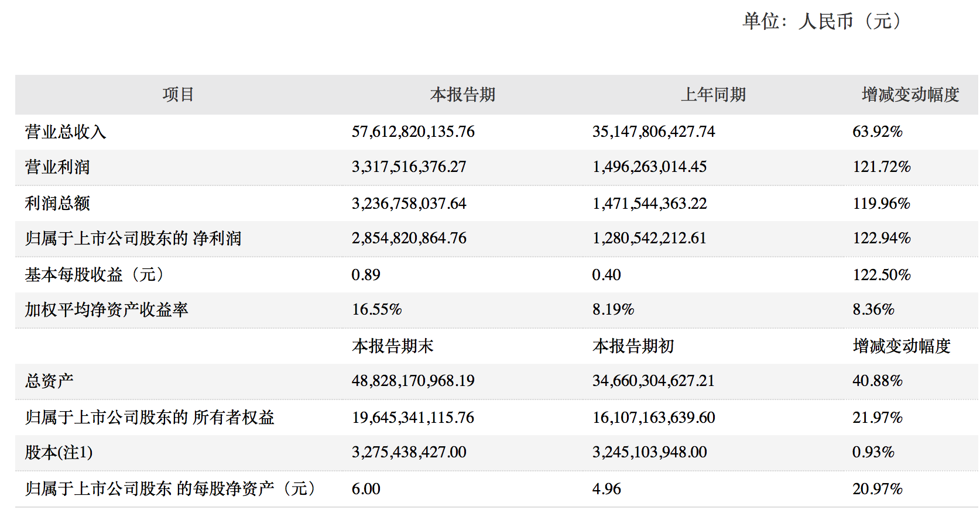Select the 营业利润 row label
Image resolution: width=980 pixels, height=510 pixels.
(x=57, y=167)
